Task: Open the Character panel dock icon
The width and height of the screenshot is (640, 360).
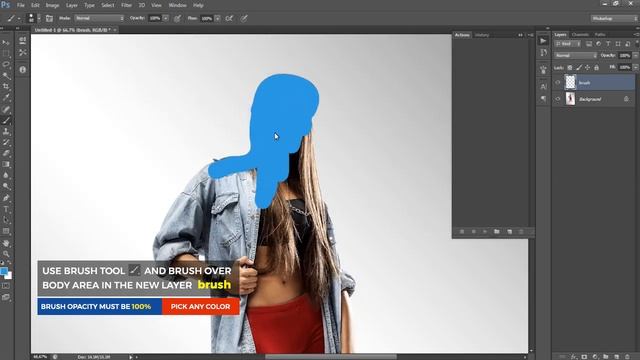Action: pyautogui.click(x=543, y=87)
